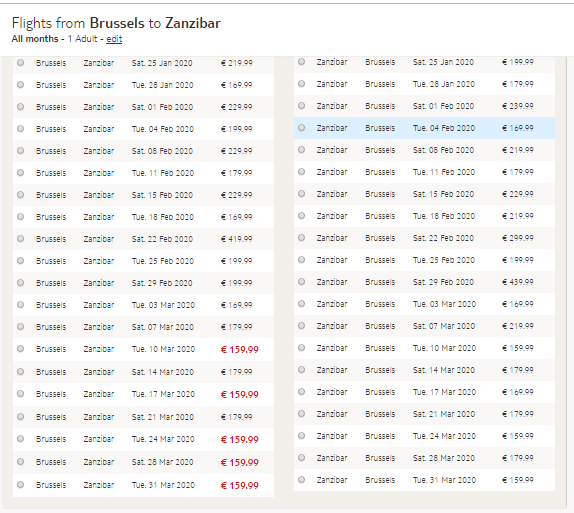Click outbound row date Sat. 07 Mar 2020

(163, 327)
